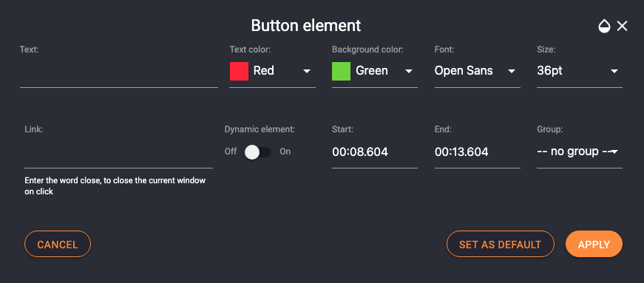Click the Start time field
Image resolution: width=644 pixels, height=283 pixels.
pos(375,152)
